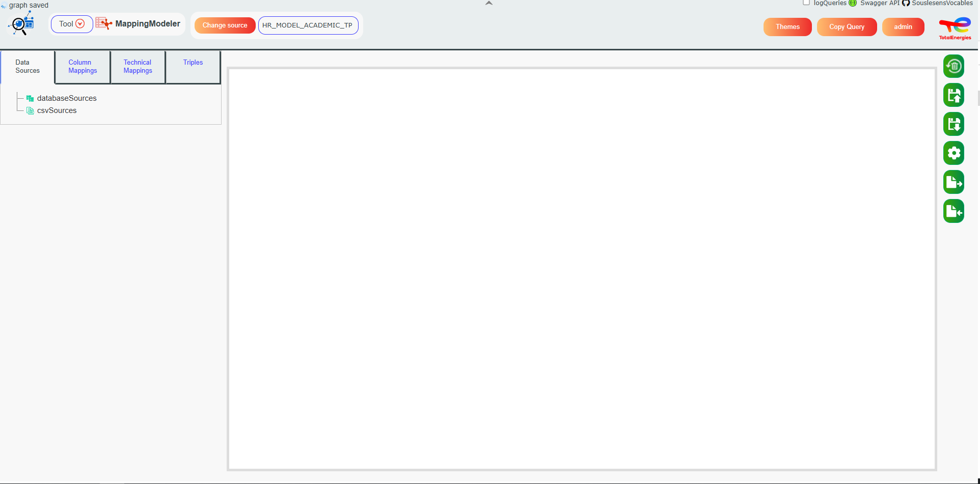Click the save with down-arrow icon
980x484 pixels.
pos(954,124)
